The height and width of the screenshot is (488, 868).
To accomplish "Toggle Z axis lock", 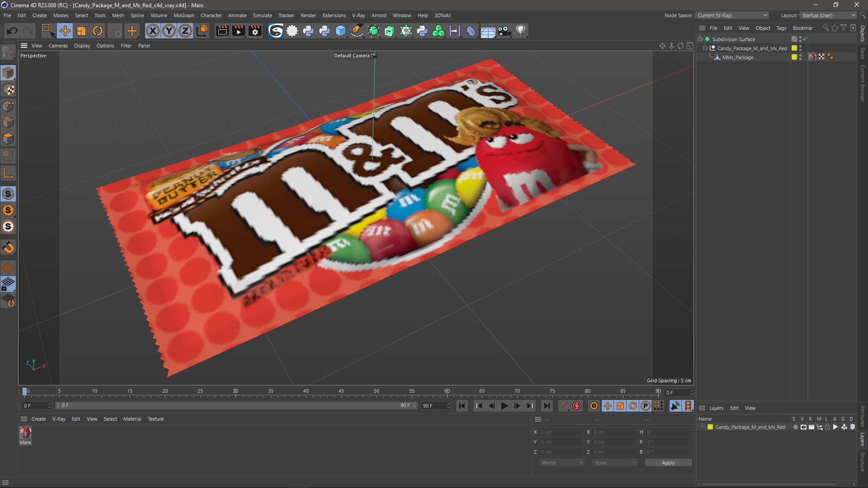I will [x=185, y=31].
